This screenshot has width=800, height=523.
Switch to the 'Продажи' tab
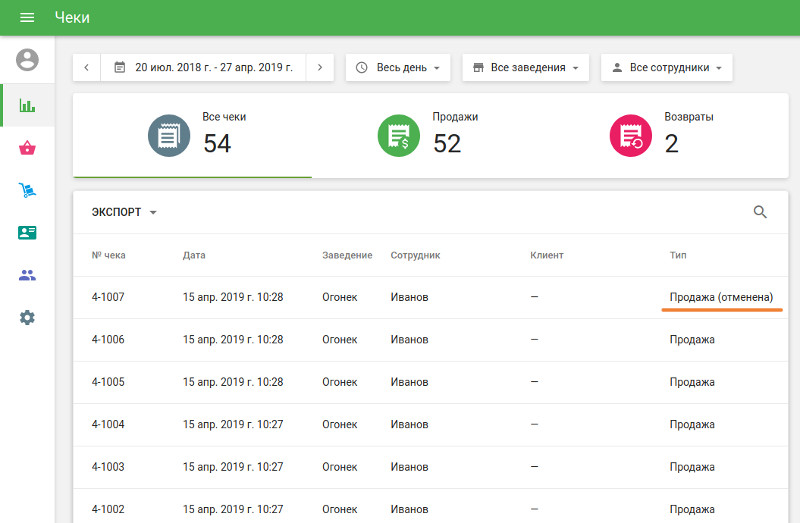427,135
